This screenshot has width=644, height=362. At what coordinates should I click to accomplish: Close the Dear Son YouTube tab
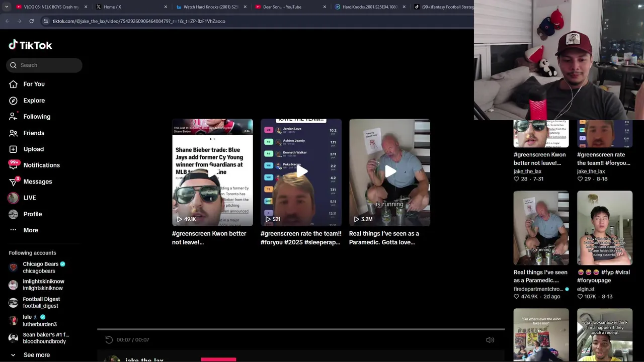(x=325, y=7)
